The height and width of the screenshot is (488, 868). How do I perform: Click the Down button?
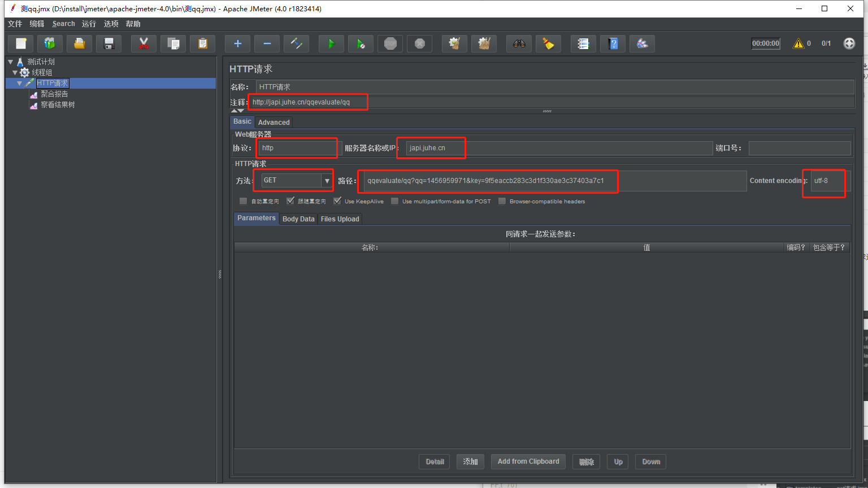point(651,461)
